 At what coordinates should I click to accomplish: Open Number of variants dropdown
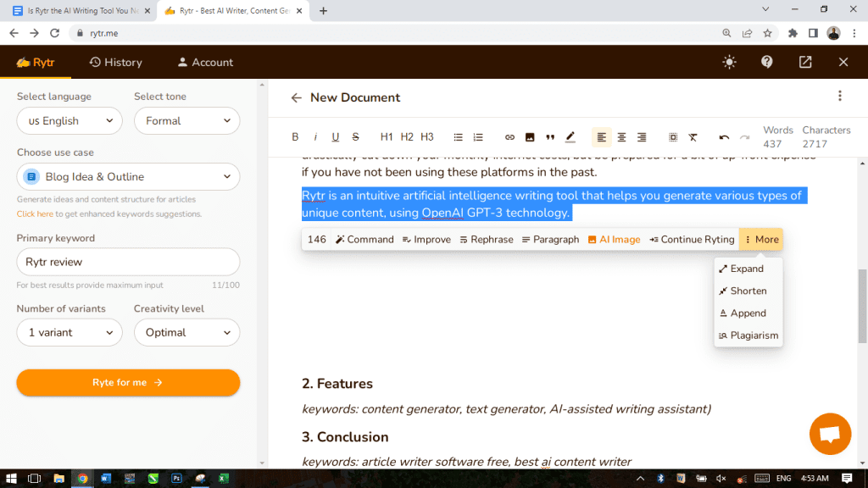(x=70, y=332)
